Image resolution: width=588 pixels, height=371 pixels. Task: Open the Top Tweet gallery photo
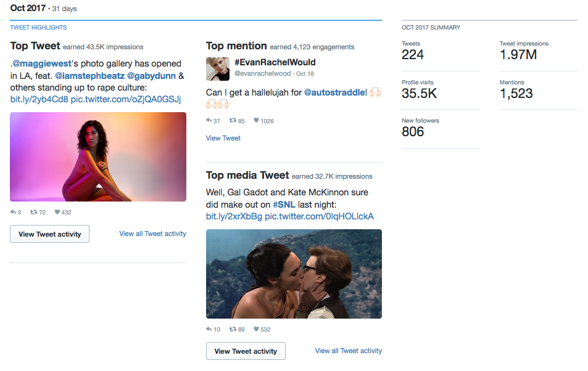(98, 157)
